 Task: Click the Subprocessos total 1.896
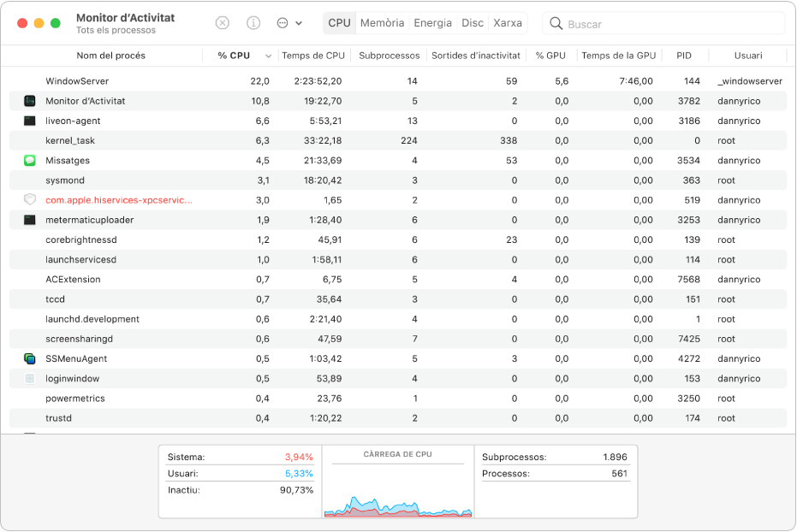click(x=615, y=457)
